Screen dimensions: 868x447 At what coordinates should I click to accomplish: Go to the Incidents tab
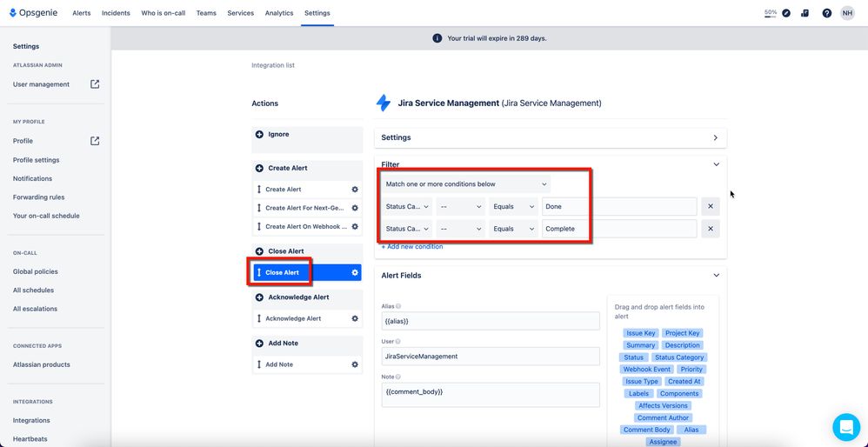(x=116, y=13)
